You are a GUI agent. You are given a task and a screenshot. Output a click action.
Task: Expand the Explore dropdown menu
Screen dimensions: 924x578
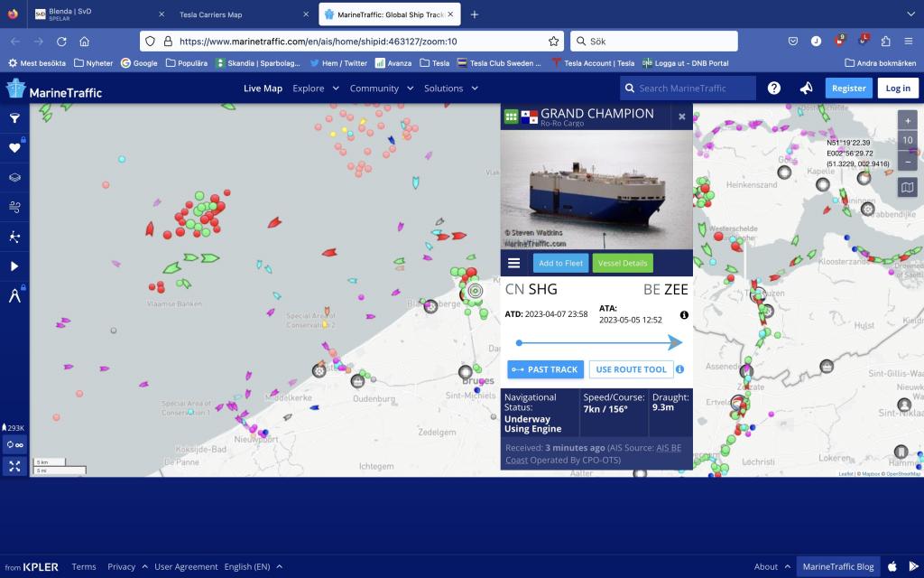pyautogui.click(x=316, y=88)
